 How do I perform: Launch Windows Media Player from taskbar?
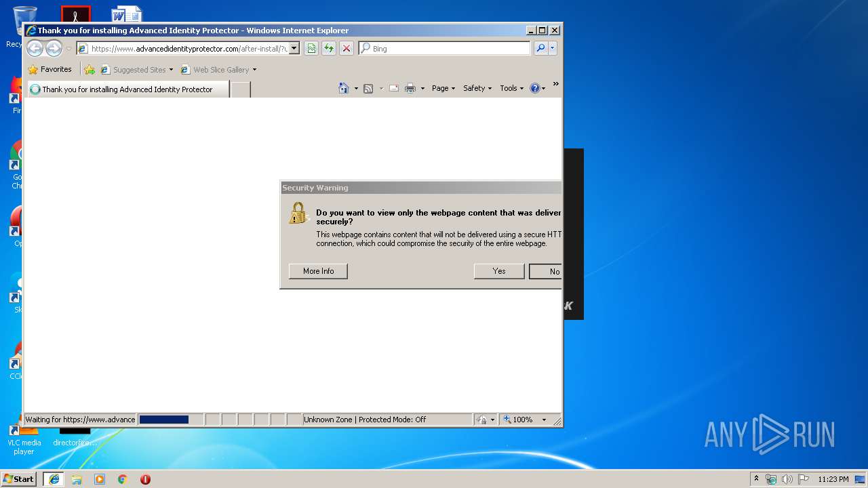coord(100,479)
